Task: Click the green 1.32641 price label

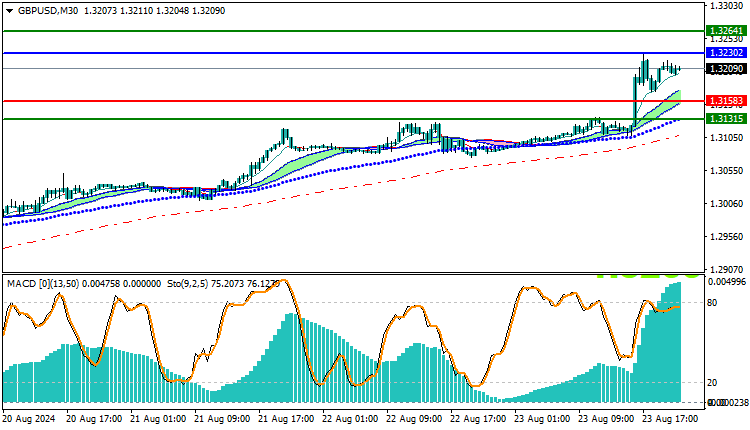Action: click(726, 31)
